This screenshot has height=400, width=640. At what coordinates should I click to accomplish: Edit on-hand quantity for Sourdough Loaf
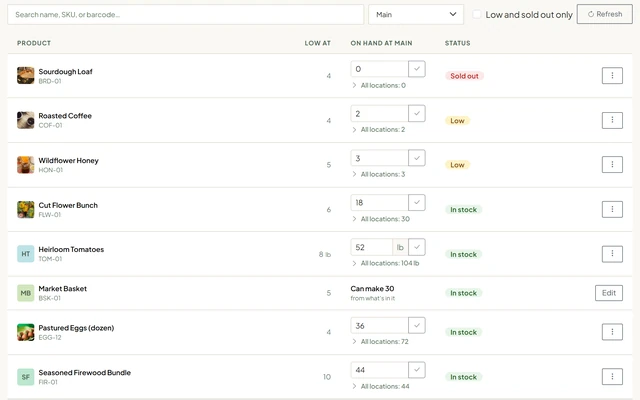[x=379, y=69]
